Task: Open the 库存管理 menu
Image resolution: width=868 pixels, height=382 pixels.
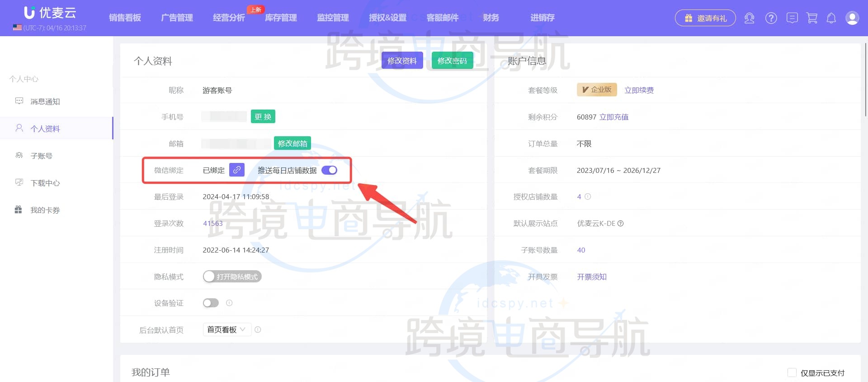Action: tap(281, 18)
